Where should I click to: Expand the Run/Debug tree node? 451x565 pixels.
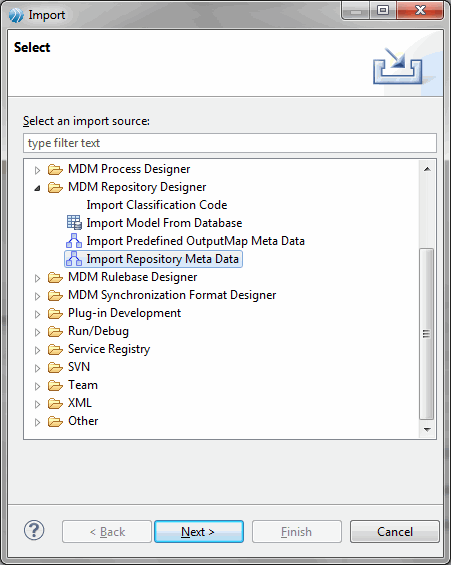pos(37,332)
